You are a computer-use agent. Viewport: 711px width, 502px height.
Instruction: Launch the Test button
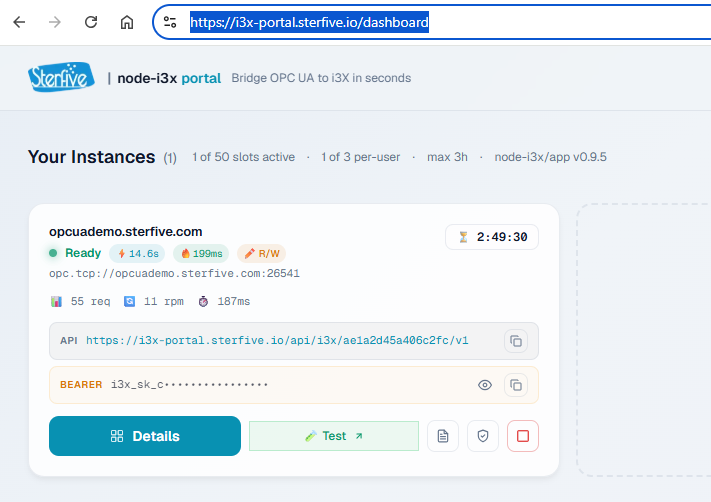click(334, 436)
